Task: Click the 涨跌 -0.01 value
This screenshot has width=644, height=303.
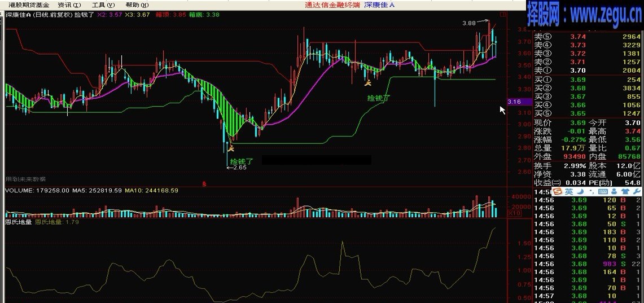Action: (x=577, y=131)
